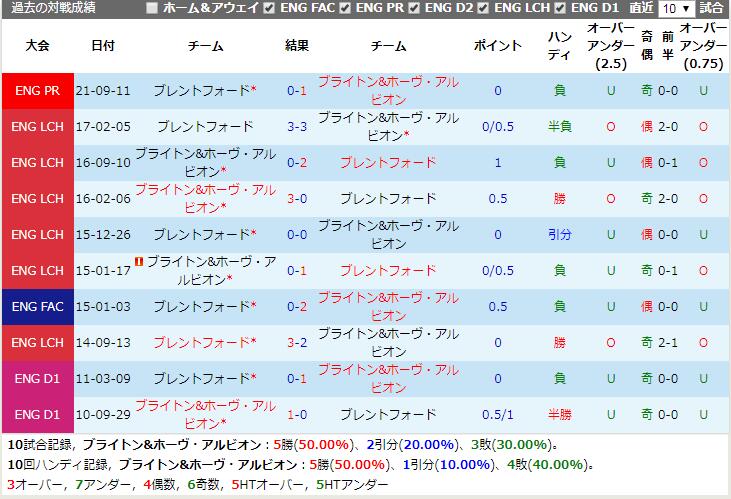Click handicap point 0/0.5 in 17-02-05 row

[x=498, y=126]
